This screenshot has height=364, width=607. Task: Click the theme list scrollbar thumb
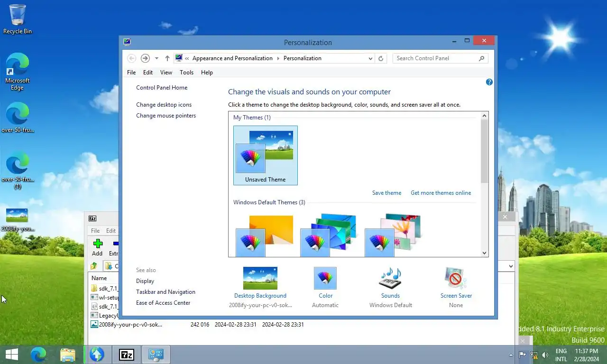coord(485,152)
